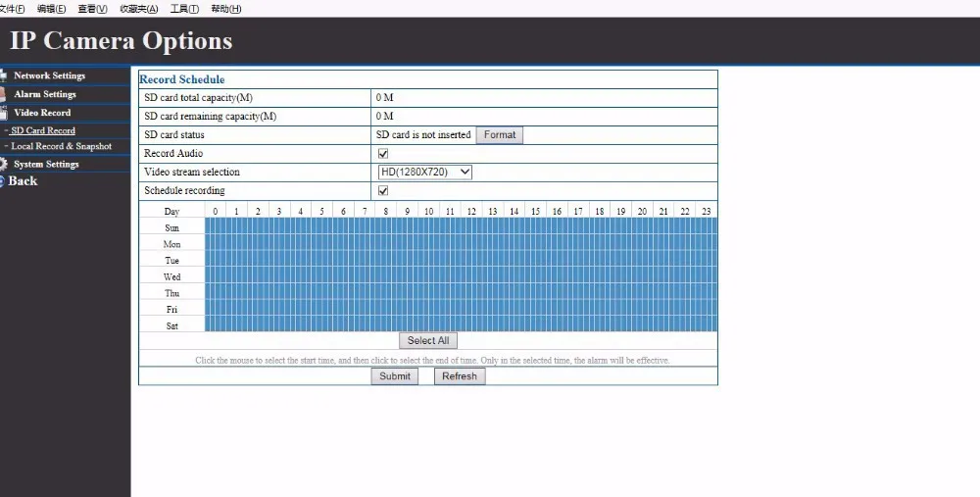
Task: Toggle the Schedule recording checkbox
Action: click(x=383, y=191)
